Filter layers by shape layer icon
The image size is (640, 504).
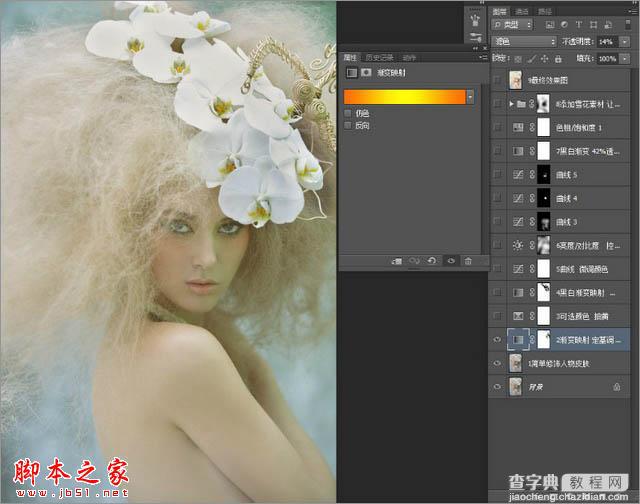[x=593, y=25]
